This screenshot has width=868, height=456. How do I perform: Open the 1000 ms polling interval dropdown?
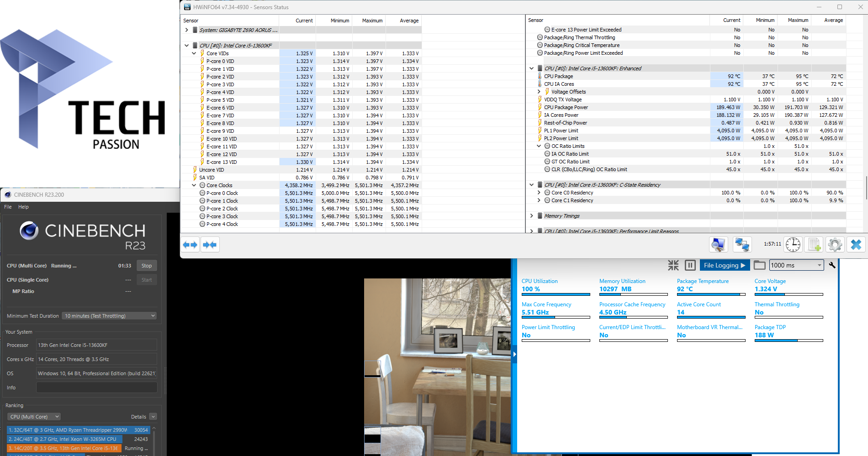pyautogui.click(x=796, y=265)
